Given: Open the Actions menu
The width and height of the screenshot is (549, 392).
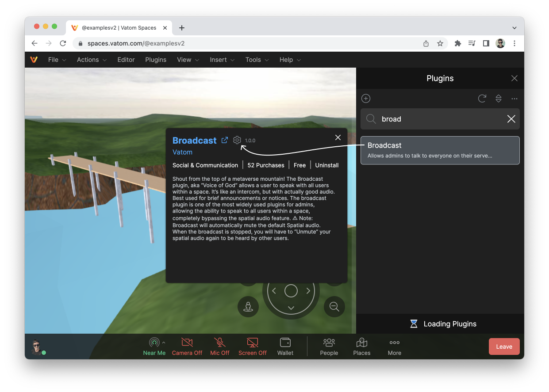Looking at the screenshot, I should click(x=92, y=60).
